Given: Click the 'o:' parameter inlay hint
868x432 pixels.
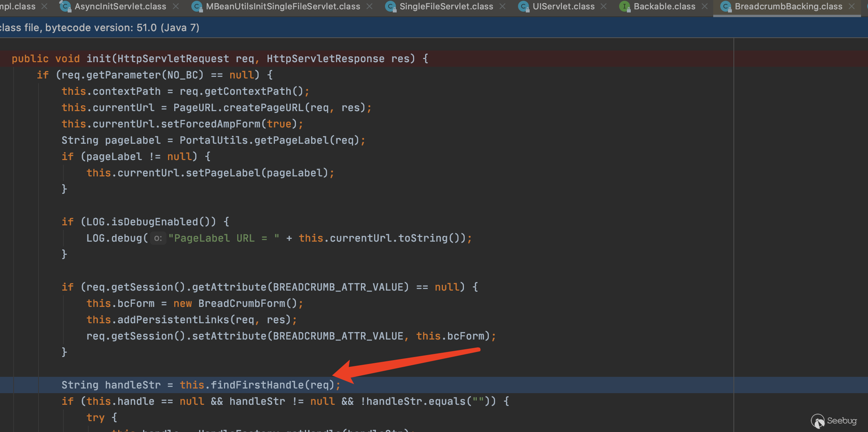Looking at the screenshot, I should pyautogui.click(x=158, y=238).
